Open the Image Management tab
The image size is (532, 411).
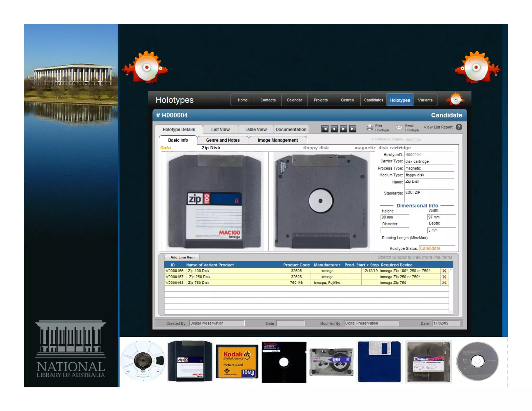click(278, 140)
